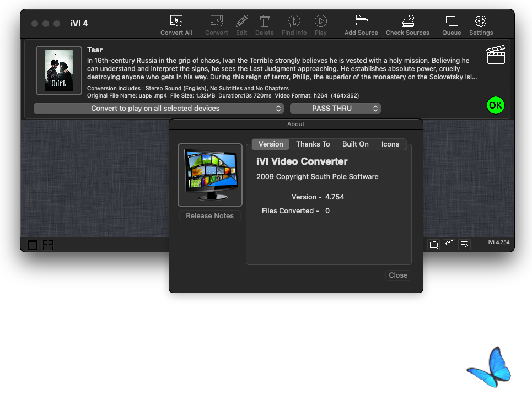Viewport: 532px width, 411px height.
Task: Click the Close button in About dialog
Action: [x=398, y=275]
